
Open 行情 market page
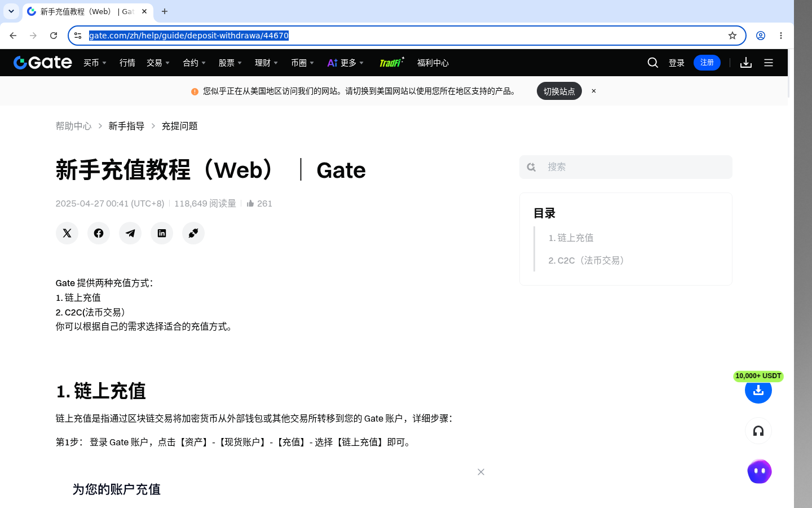pyautogui.click(x=127, y=63)
